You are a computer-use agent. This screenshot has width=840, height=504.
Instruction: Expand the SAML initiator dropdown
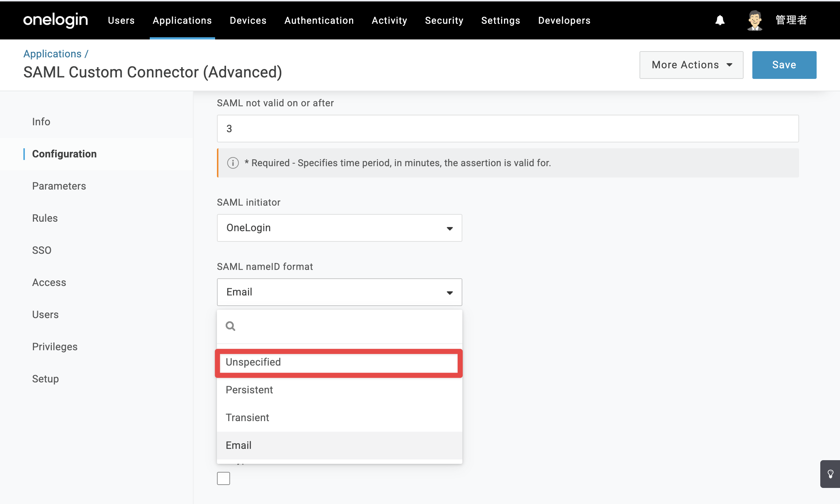coord(340,228)
